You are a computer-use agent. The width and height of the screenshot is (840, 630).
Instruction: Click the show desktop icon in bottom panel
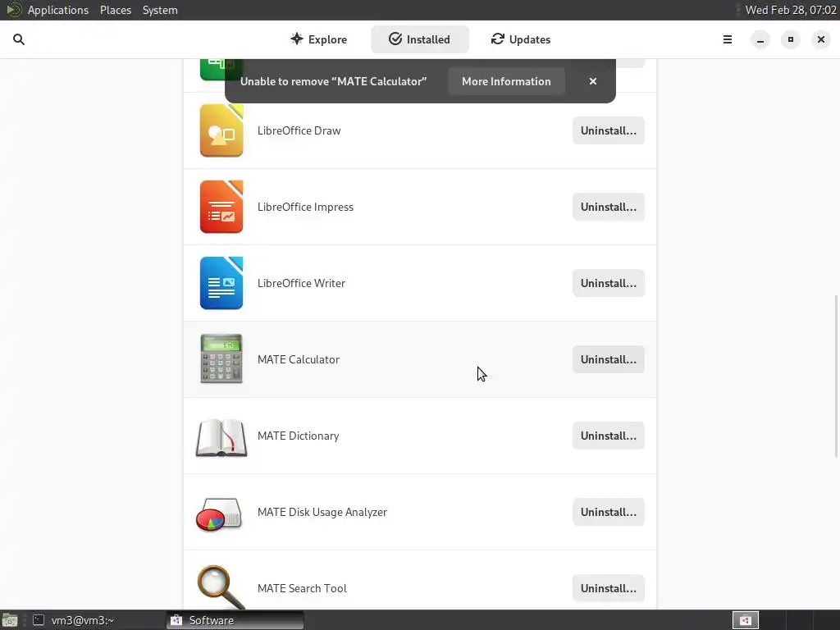pyautogui.click(x=10, y=620)
